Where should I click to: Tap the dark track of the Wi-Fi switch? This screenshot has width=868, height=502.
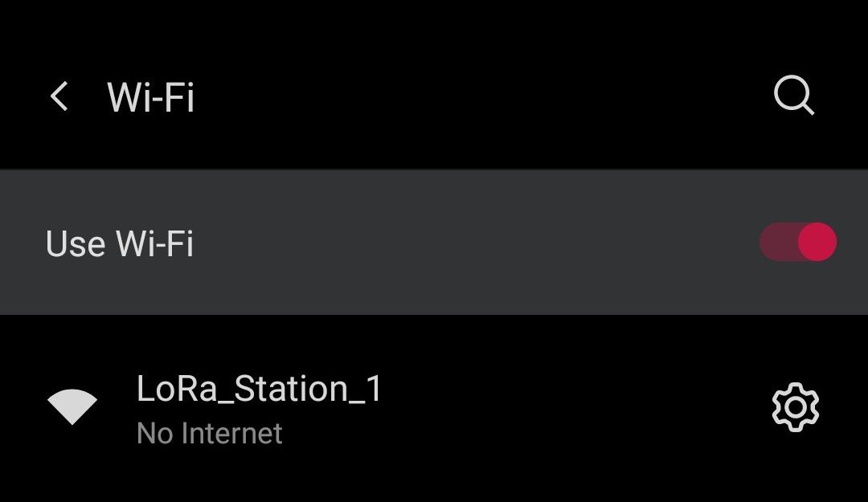[778, 242]
